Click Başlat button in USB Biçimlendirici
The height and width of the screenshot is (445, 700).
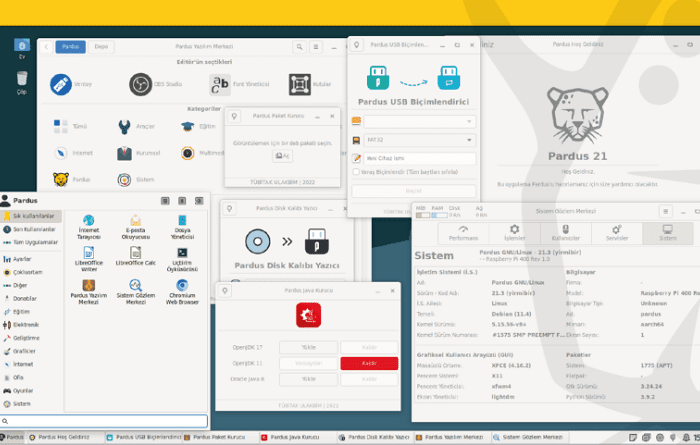[414, 191]
